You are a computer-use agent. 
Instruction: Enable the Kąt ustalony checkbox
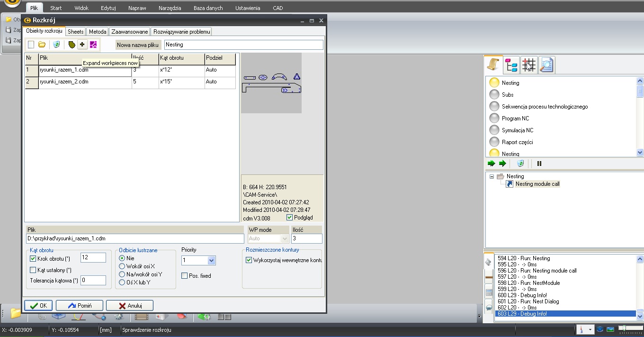33,270
